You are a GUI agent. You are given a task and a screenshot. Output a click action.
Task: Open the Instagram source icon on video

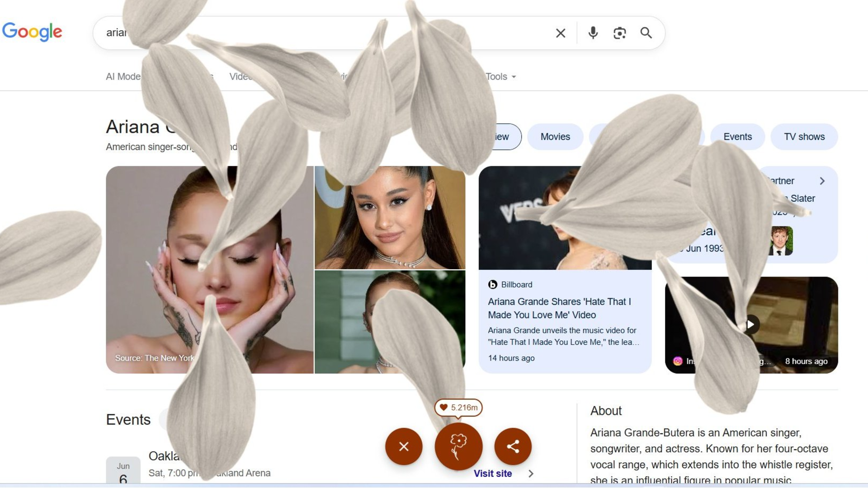pyautogui.click(x=677, y=361)
